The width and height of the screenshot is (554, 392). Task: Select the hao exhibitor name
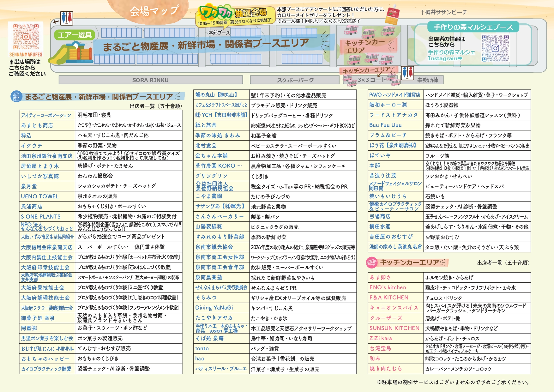(x=200, y=359)
